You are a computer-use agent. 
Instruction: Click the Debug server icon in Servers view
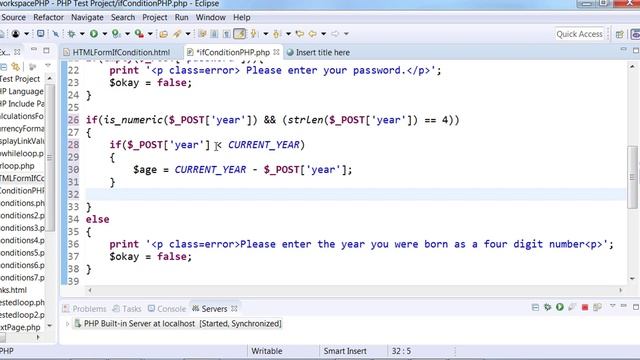pos(548,307)
